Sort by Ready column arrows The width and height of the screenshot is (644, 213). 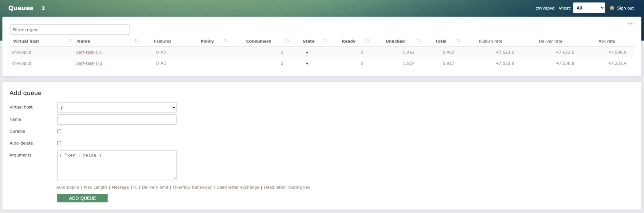367,41
